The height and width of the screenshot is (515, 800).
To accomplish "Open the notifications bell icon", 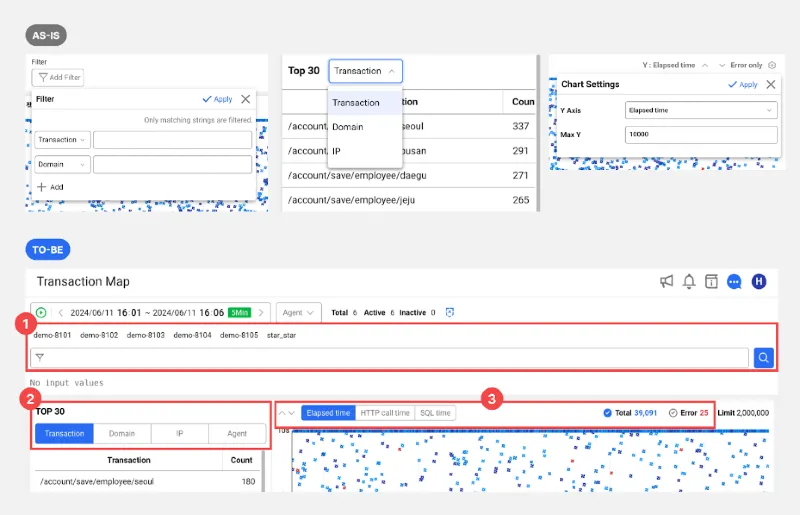I will tap(689, 281).
